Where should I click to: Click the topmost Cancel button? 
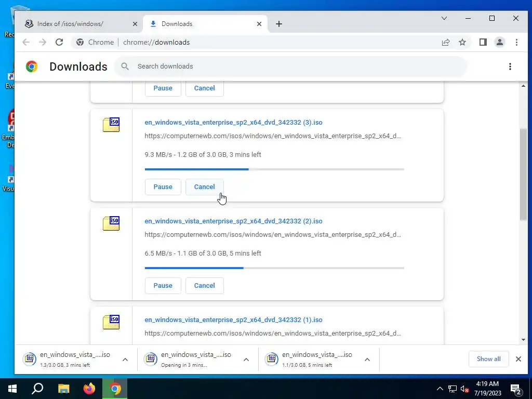coord(205,88)
